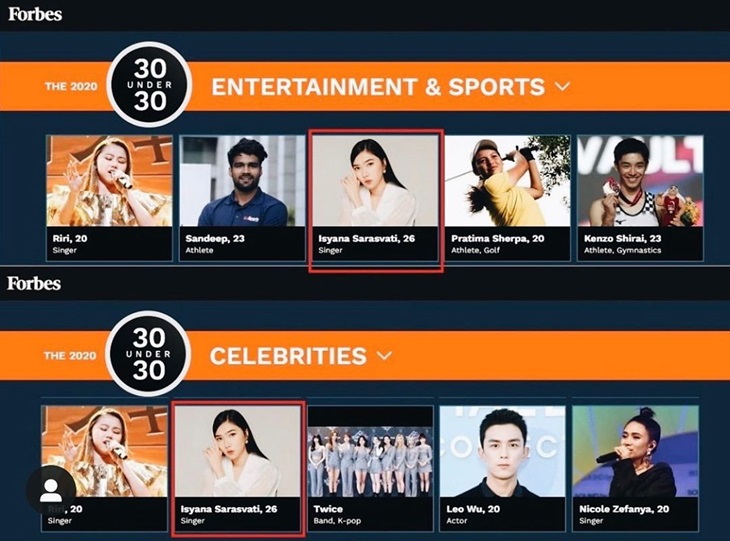Open the Sandeep athlete photo card
The image size is (730, 541).
click(x=243, y=181)
